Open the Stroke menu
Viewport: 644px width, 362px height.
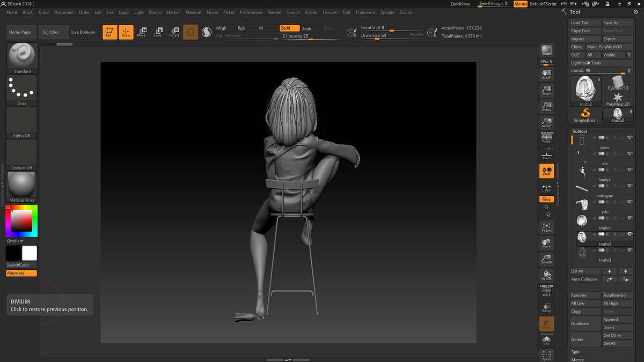tap(311, 12)
